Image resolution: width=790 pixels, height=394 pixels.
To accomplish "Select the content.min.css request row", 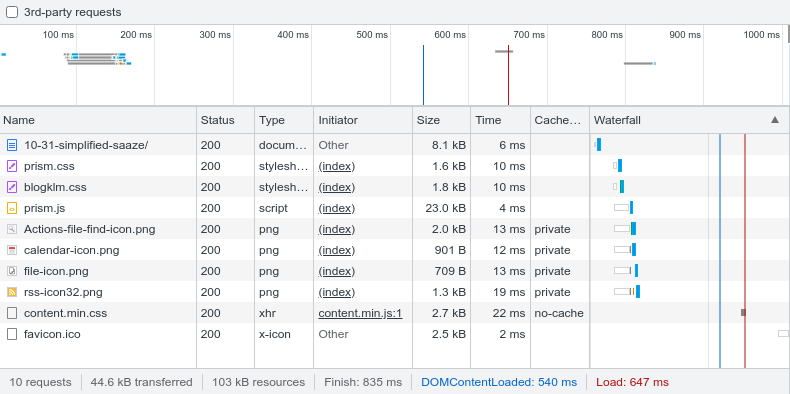I will click(395, 313).
